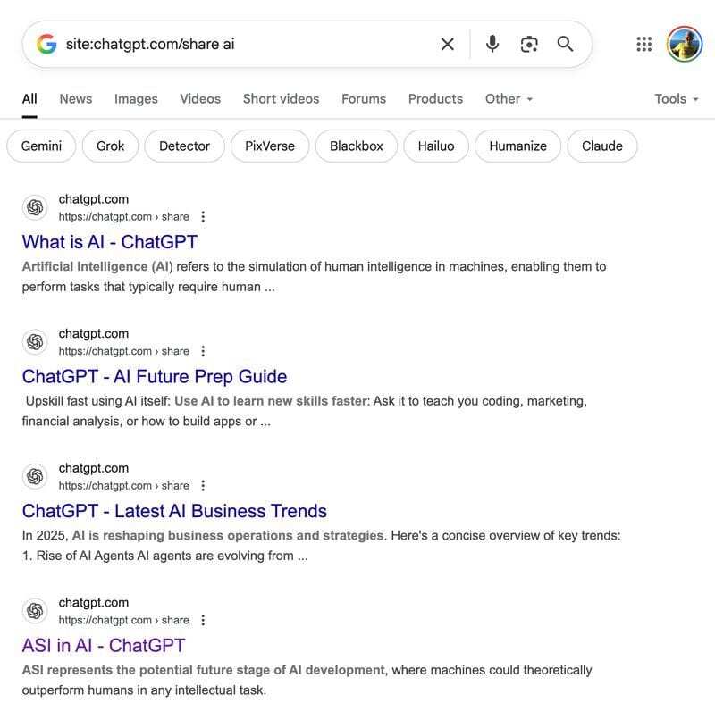
Task: Expand the Tools dropdown
Action: point(677,99)
